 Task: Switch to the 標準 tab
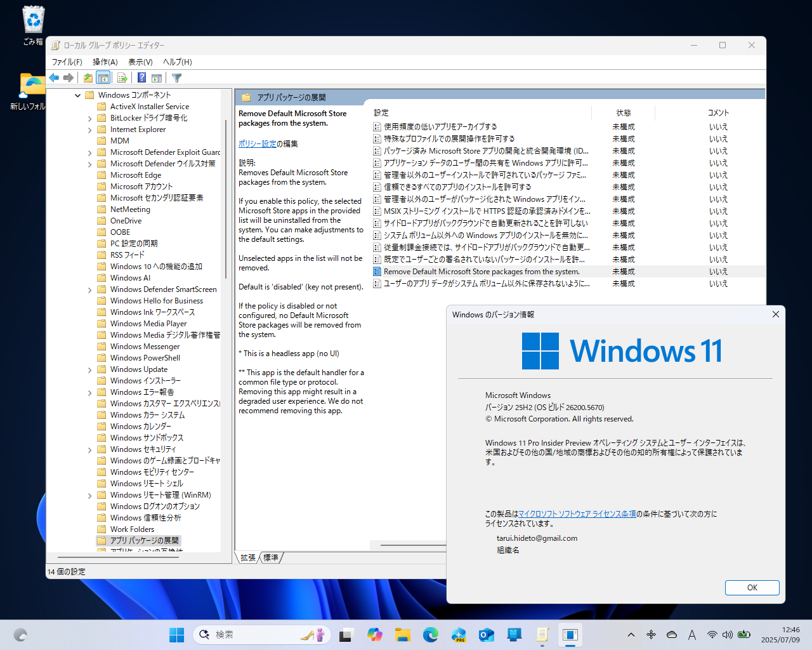271,558
